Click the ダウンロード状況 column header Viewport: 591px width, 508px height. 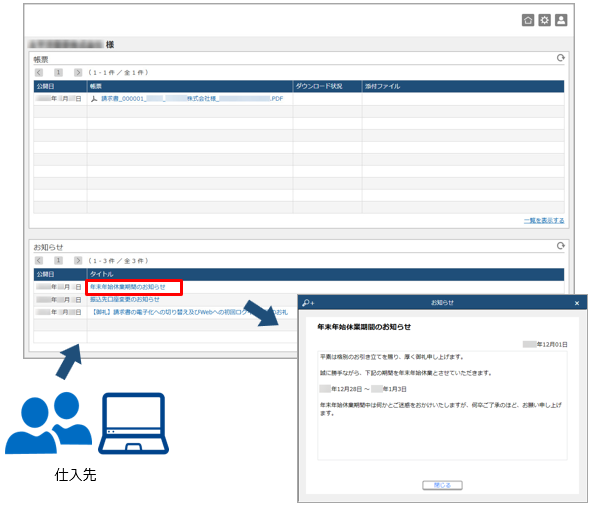(x=328, y=86)
